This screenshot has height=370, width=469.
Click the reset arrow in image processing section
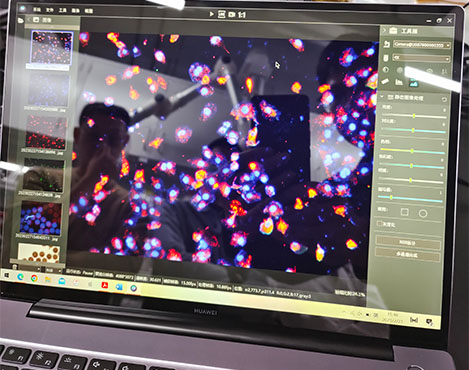pyautogui.click(x=444, y=99)
